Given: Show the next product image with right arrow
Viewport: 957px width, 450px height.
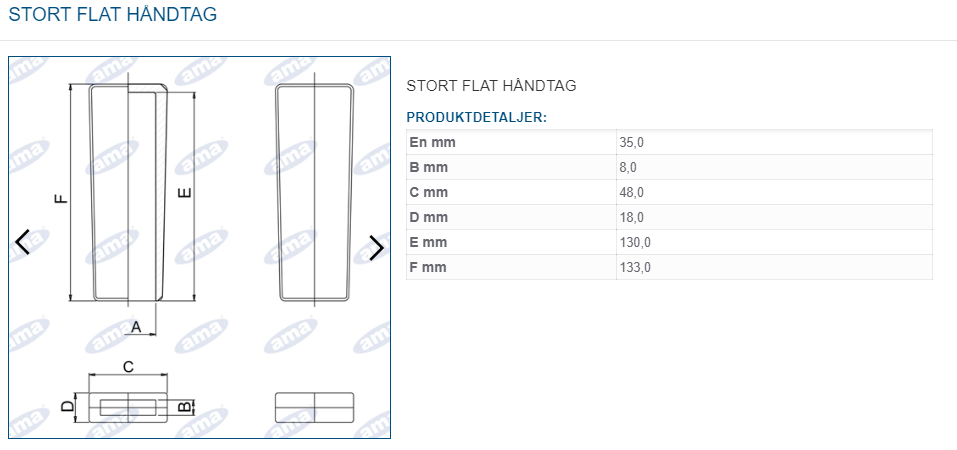Looking at the screenshot, I should 377,247.
